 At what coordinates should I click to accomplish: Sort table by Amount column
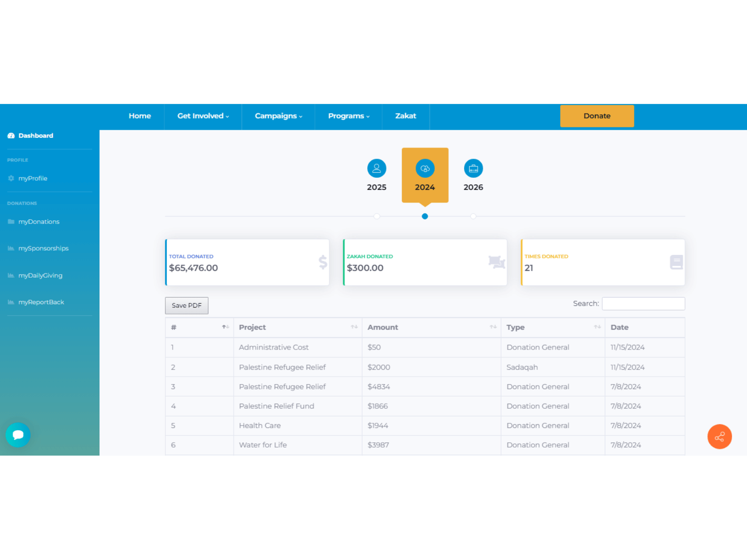pos(431,328)
